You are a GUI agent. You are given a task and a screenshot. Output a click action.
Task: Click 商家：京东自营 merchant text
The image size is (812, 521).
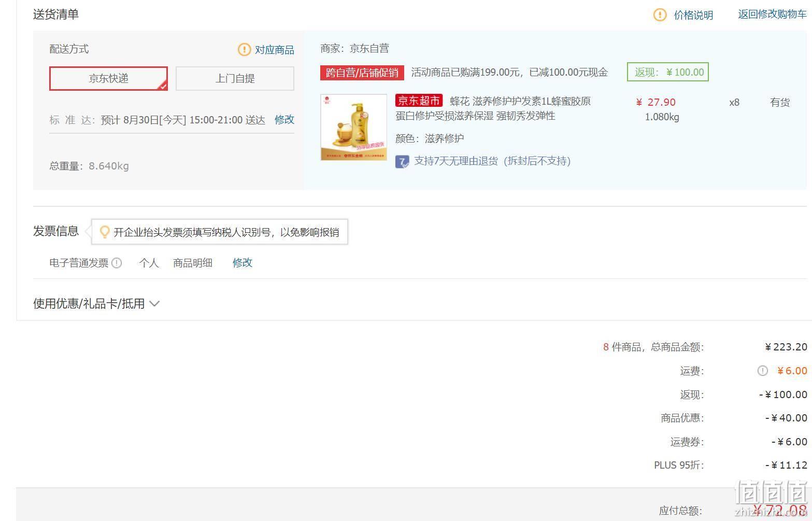(354, 49)
